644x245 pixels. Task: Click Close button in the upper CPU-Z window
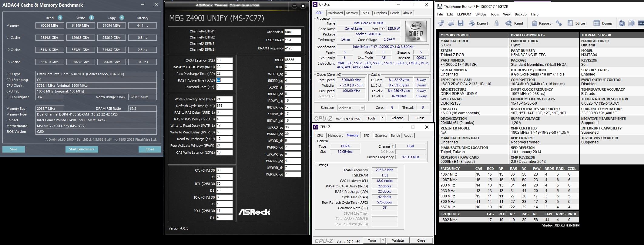421,118
